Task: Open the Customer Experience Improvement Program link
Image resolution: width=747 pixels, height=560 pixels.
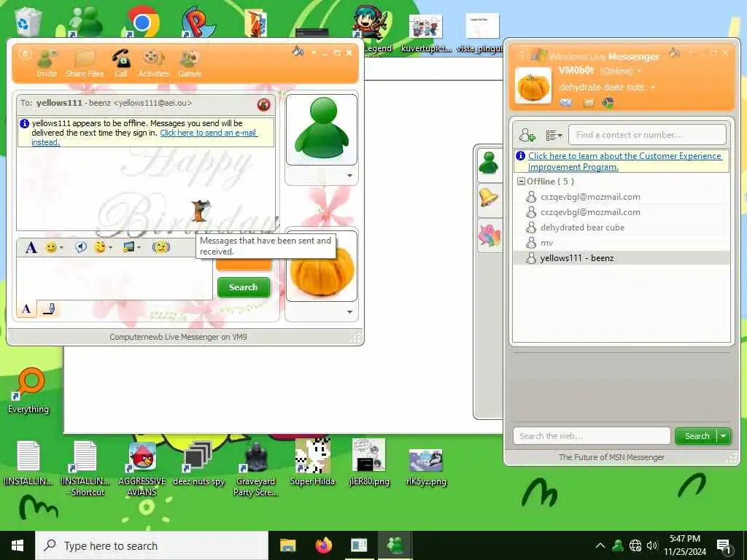Action: pos(624,161)
